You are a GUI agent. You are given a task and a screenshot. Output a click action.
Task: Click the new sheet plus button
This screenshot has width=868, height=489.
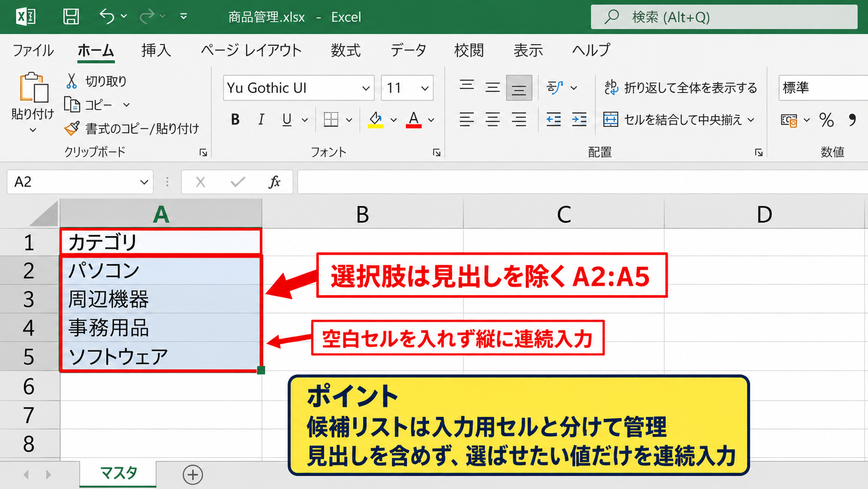click(193, 474)
